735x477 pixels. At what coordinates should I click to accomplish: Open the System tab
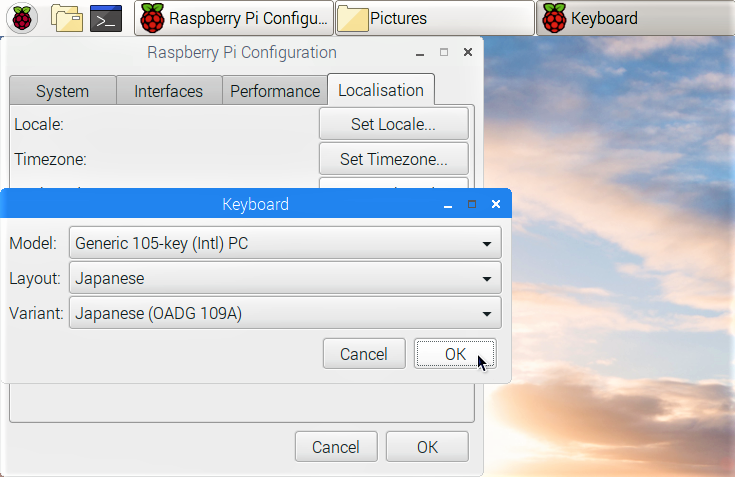tap(62, 91)
